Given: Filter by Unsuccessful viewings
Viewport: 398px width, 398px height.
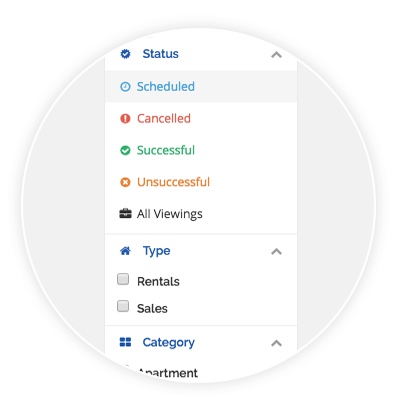Looking at the screenshot, I should pyautogui.click(x=201, y=182).
